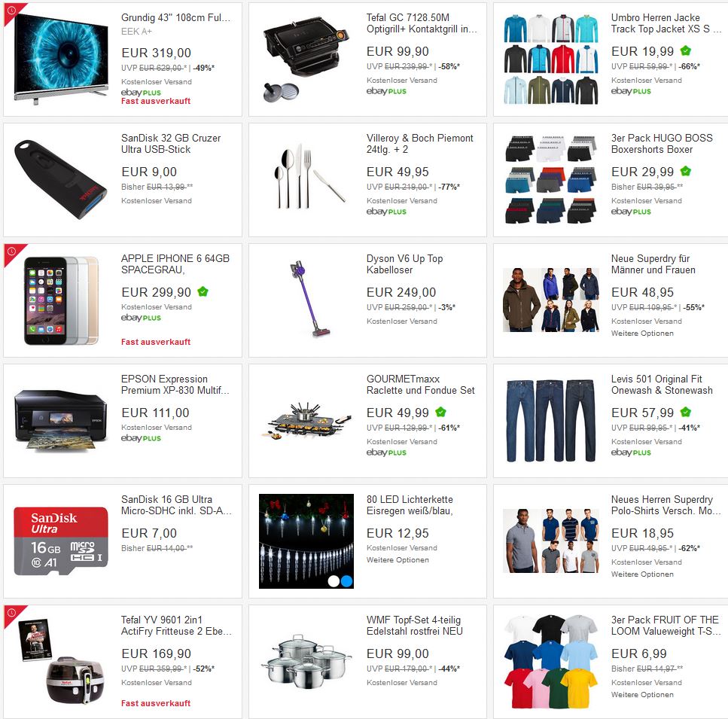Viewport: 728px width, 719px height.
Task: Open Weitere Optionen for Fruit of the Loom
Action: tap(642, 694)
